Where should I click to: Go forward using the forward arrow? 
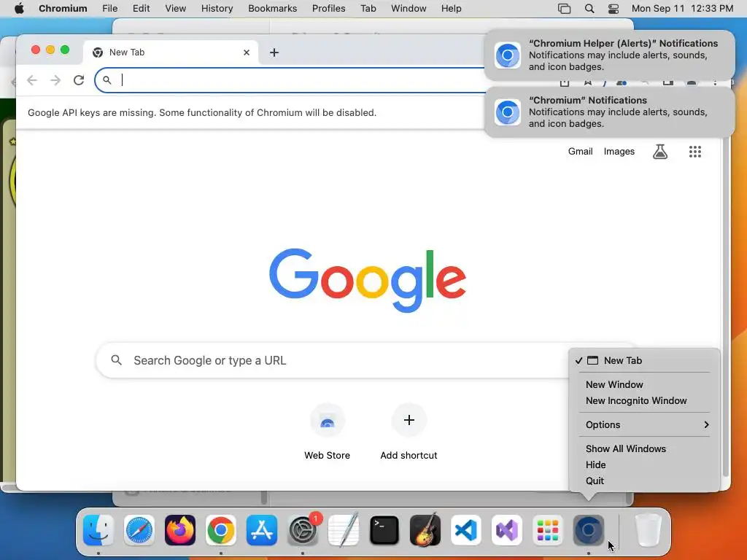55,80
